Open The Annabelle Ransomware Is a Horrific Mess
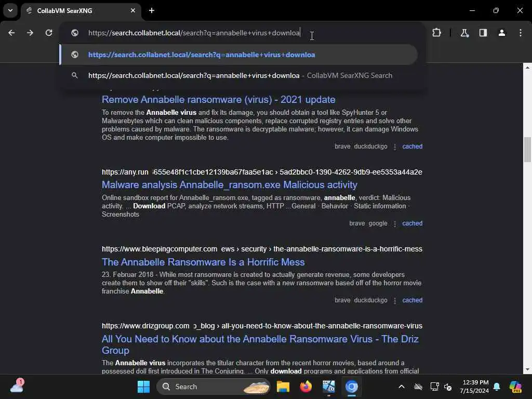This screenshot has width=532, height=399. (x=203, y=262)
